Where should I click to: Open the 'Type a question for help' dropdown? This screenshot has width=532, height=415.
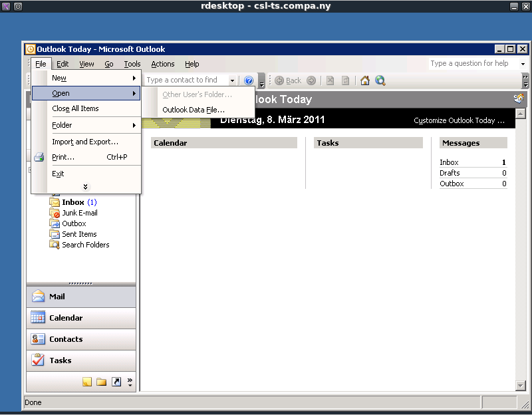coord(523,64)
